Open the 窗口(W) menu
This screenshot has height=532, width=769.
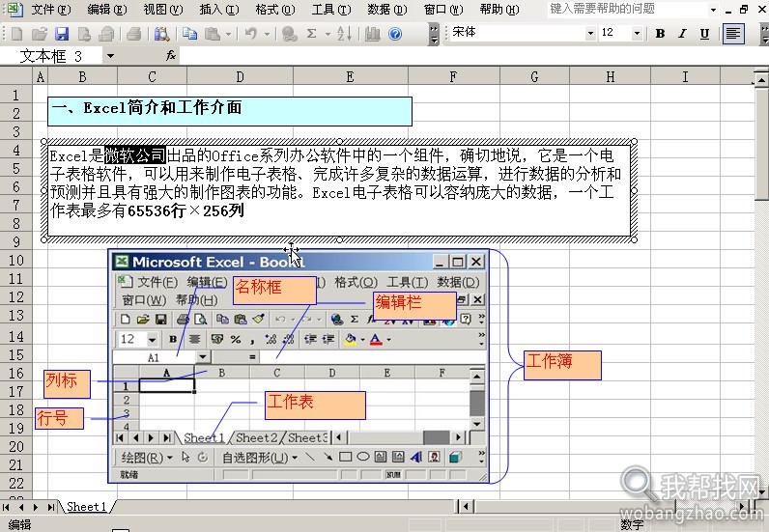(x=443, y=10)
